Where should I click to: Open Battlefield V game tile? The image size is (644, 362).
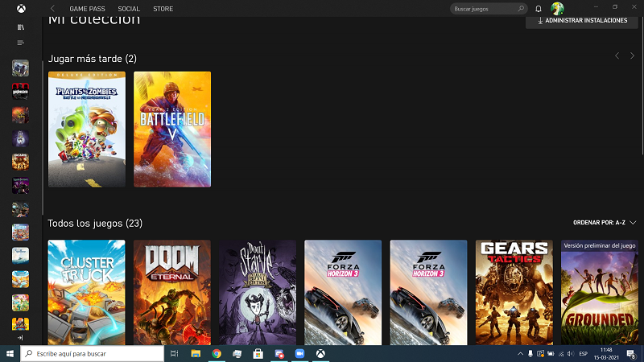pos(172,130)
